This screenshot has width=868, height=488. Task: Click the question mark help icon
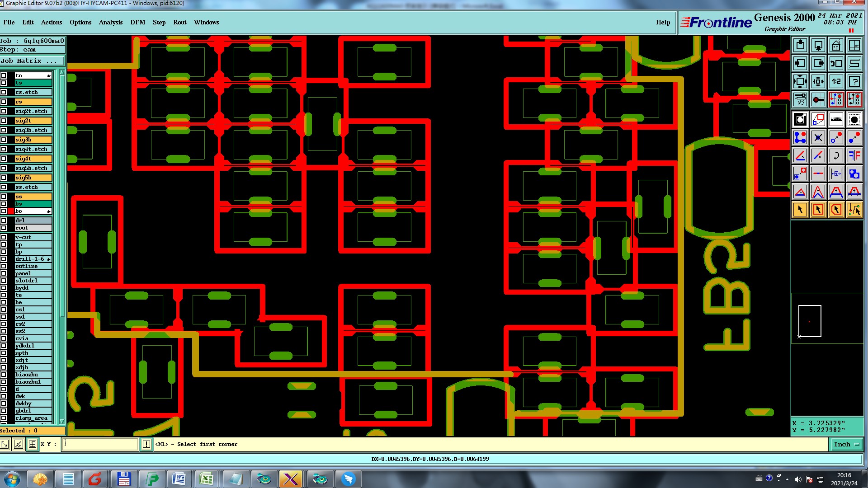(x=854, y=81)
